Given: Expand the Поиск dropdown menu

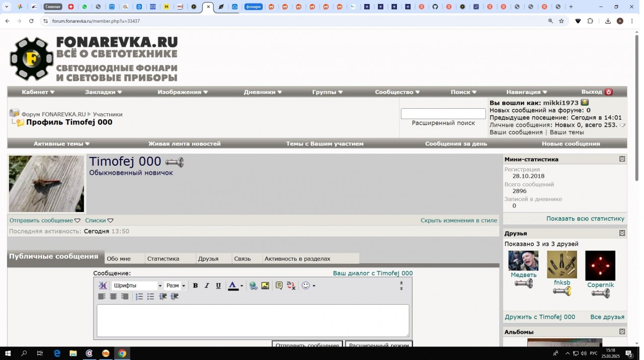Looking at the screenshot, I should (464, 92).
